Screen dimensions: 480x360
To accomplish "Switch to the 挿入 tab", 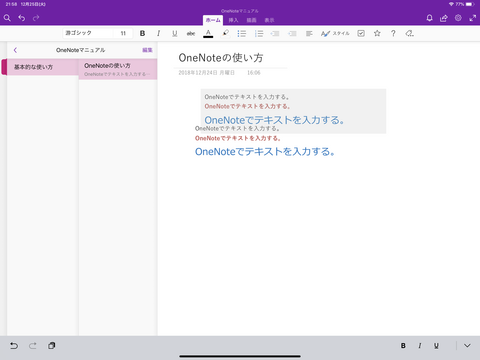I will [233, 20].
